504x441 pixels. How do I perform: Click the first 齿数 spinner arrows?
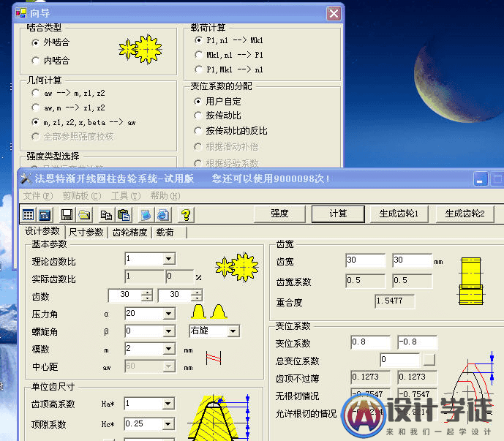147,295
